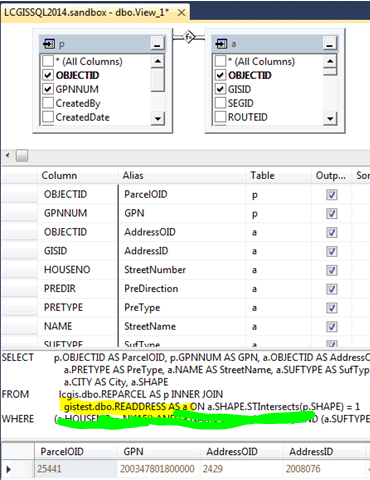The height and width of the screenshot is (480, 370).
Task: Click the GPN results column header
Action: click(x=159, y=452)
